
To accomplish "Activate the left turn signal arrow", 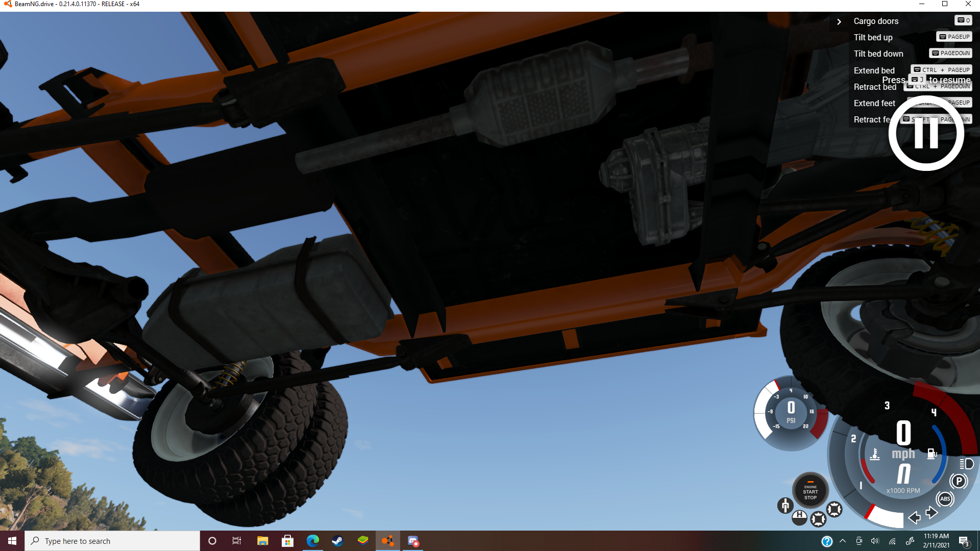I will tap(914, 518).
